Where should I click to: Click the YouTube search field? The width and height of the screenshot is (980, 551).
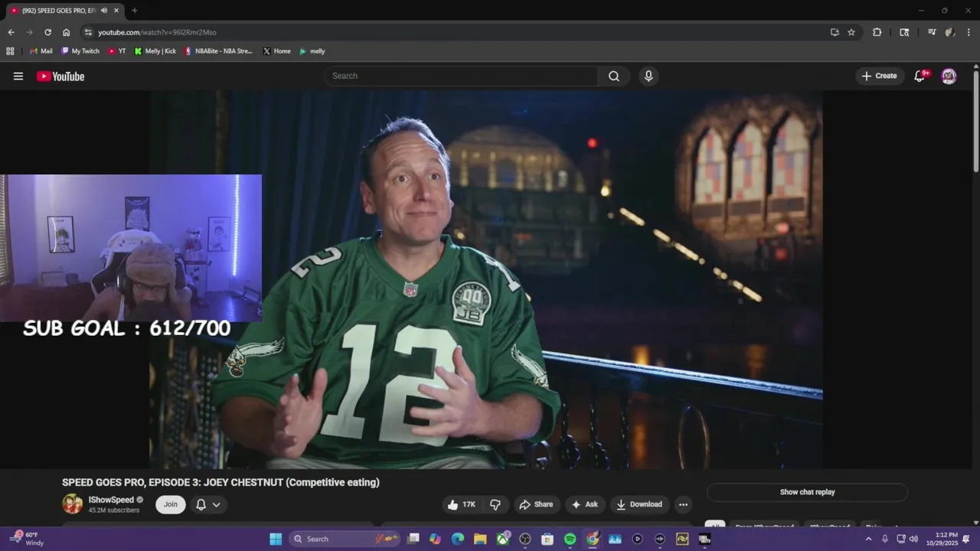[462, 76]
